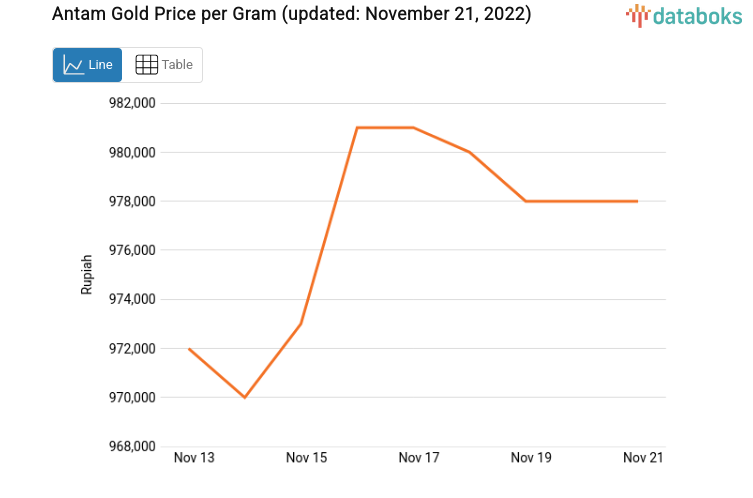This screenshot has width=753, height=498.
Task: Click the line chart icon
Action: tap(73, 65)
